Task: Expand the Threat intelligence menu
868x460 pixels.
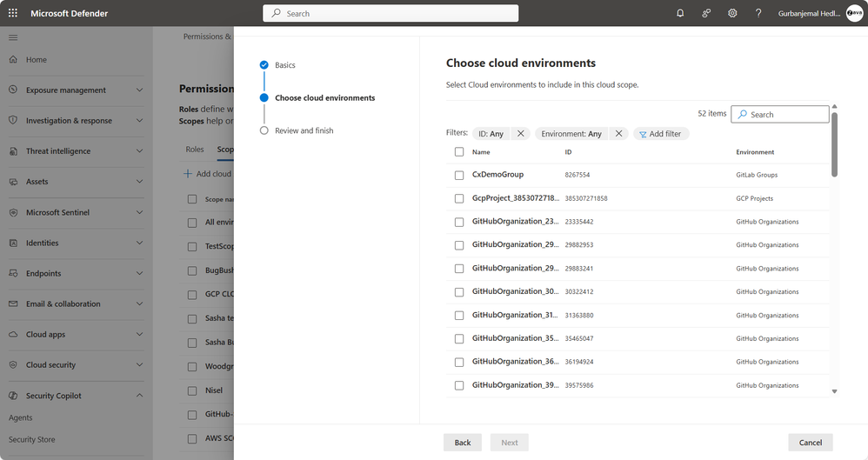Action: click(139, 151)
